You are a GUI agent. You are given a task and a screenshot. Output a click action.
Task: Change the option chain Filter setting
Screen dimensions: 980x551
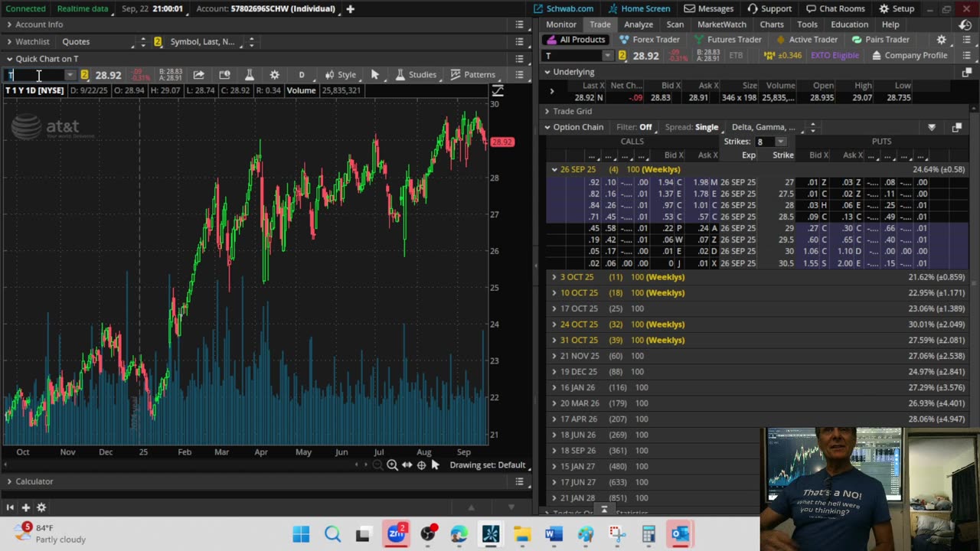point(634,127)
